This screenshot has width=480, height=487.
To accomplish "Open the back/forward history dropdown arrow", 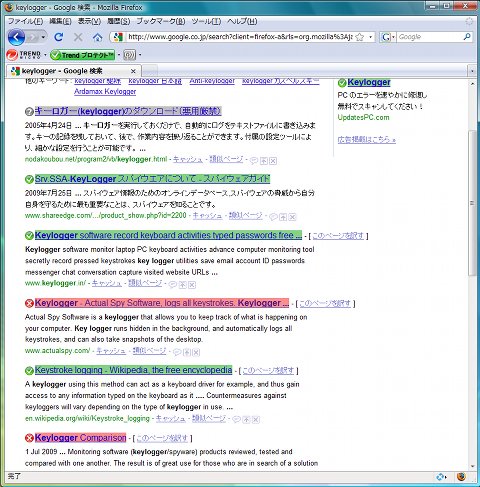I will pyautogui.click(x=43, y=37).
